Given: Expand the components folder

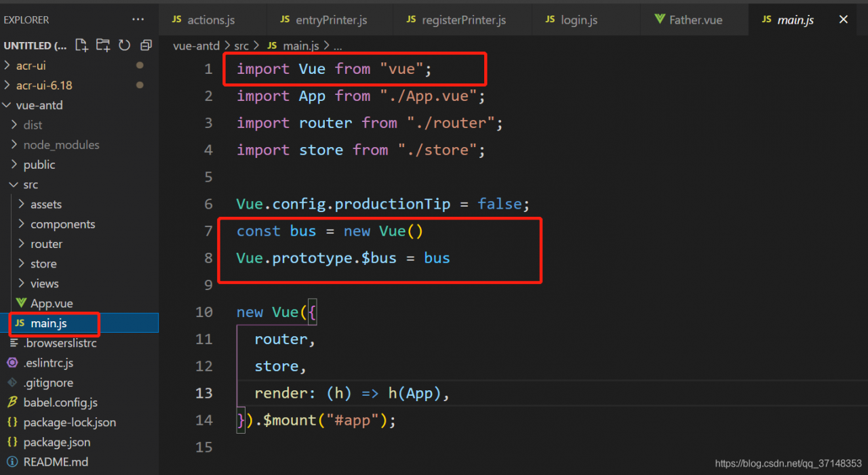Looking at the screenshot, I should (x=62, y=224).
